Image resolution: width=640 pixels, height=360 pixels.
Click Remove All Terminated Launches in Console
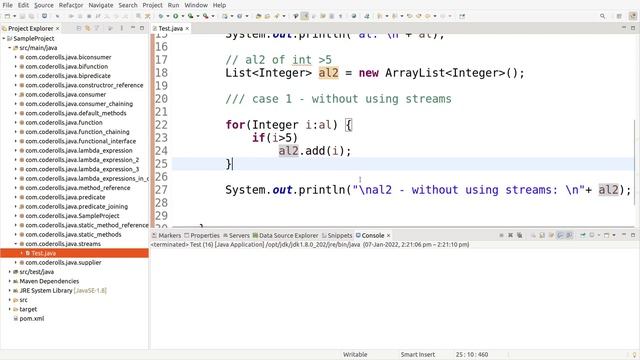pos(519,236)
